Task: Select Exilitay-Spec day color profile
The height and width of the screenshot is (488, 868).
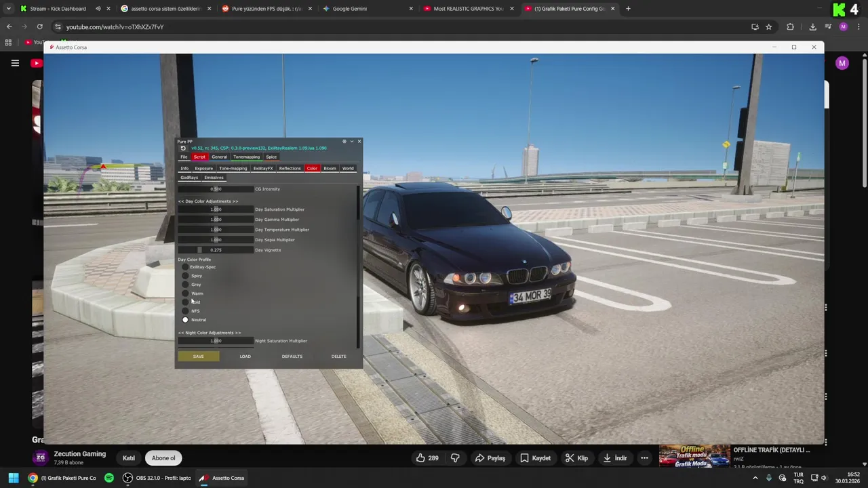Action: pos(185,267)
